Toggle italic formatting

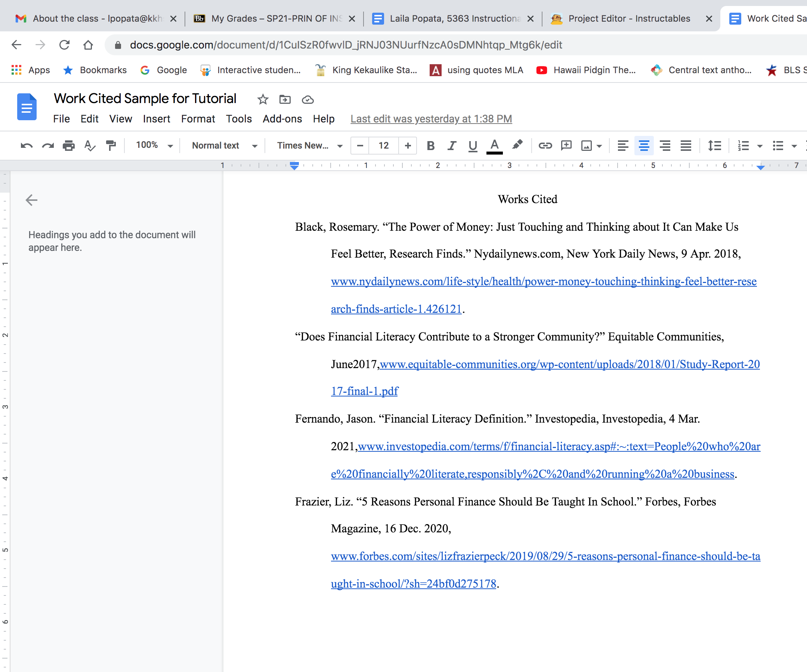tap(452, 146)
